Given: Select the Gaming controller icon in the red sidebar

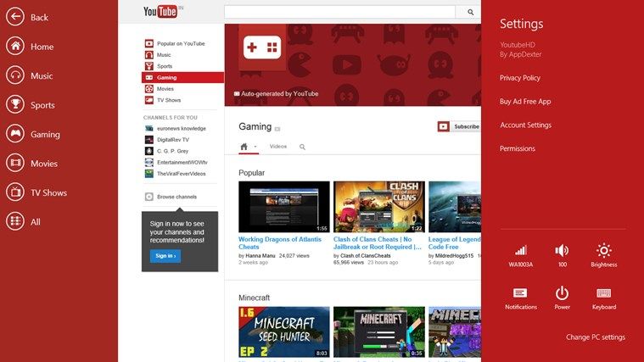Looking at the screenshot, I should pyautogui.click(x=15, y=134).
